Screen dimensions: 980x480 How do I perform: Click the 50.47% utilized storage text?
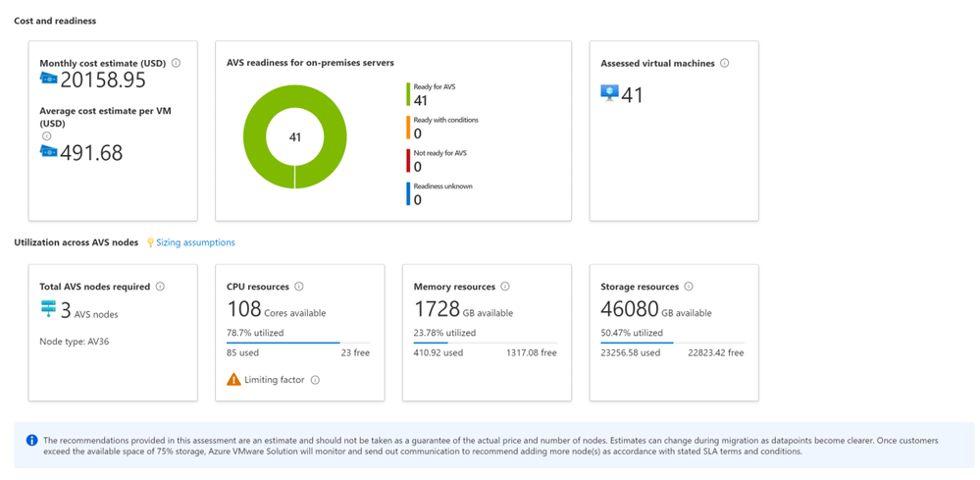[632, 333]
